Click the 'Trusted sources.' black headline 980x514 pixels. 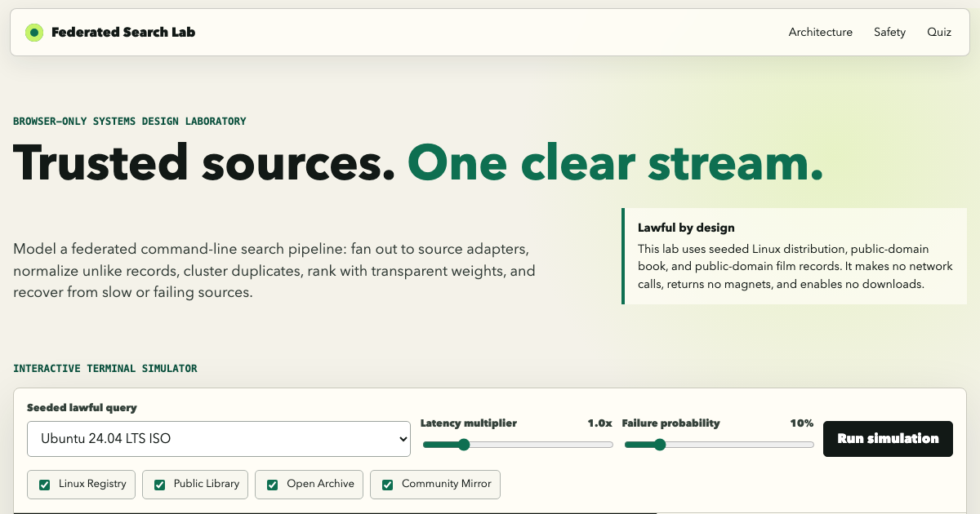coord(204,162)
